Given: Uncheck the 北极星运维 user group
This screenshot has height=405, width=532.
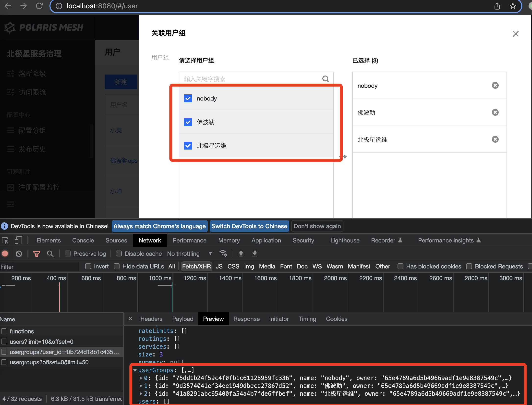Looking at the screenshot, I should point(188,145).
